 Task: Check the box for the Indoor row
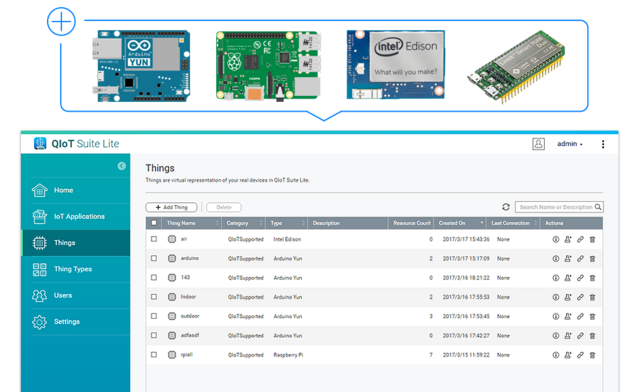[x=154, y=297]
